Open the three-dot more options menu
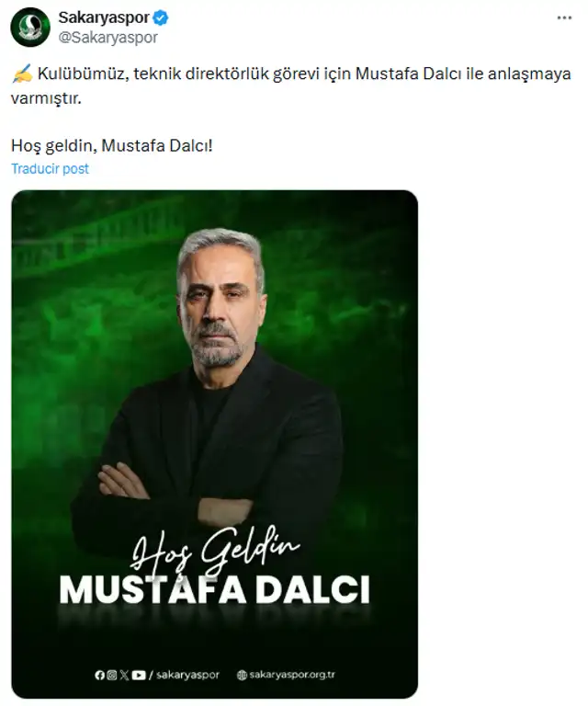Image resolution: width=588 pixels, height=706 pixels. (x=564, y=18)
